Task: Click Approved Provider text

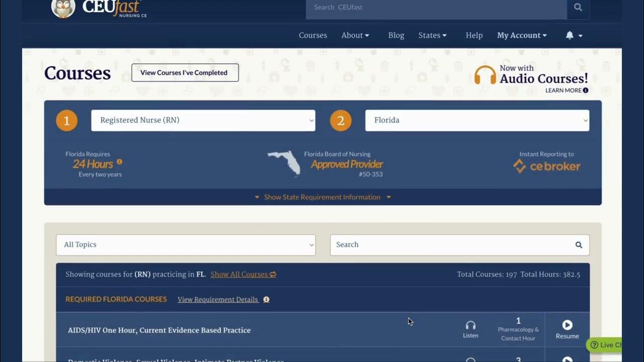Action: pos(347,164)
